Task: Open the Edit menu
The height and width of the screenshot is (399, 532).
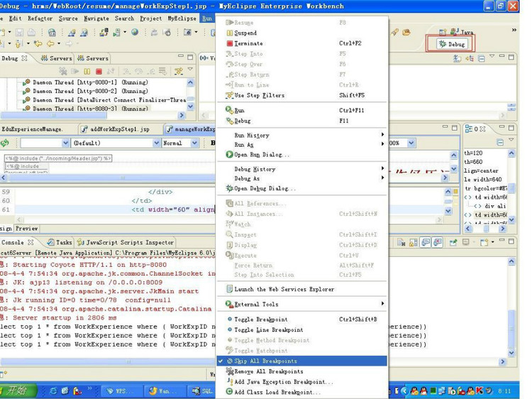Action: pyautogui.click(x=16, y=18)
